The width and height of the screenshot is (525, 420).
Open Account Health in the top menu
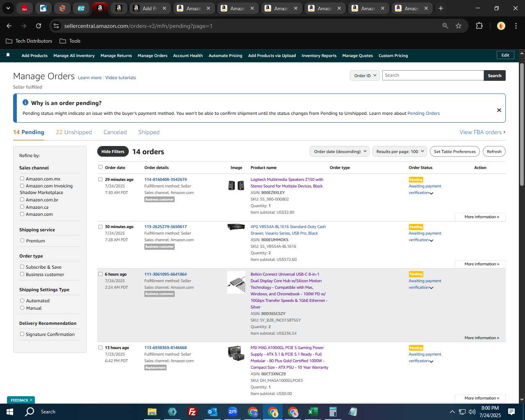pyautogui.click(x=188, y=55)
